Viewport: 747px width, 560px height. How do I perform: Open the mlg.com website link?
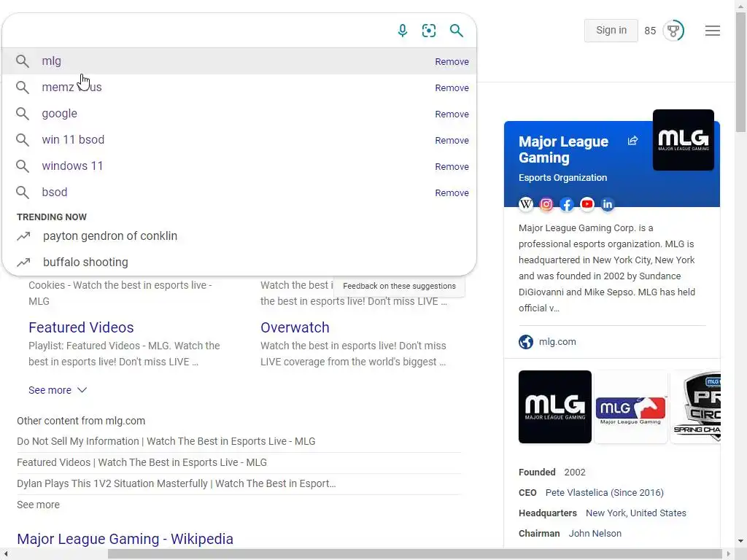557,342
